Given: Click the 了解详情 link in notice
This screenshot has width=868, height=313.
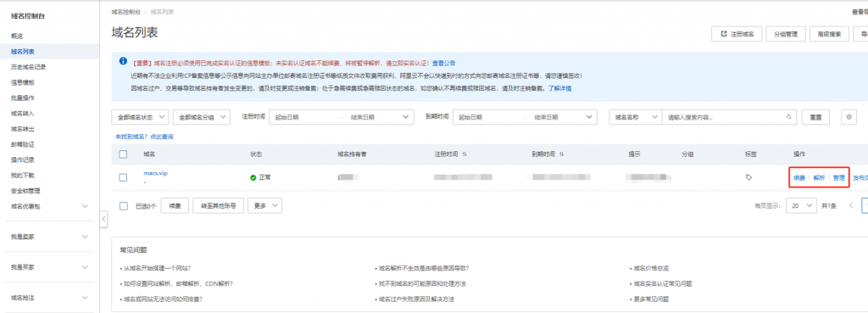Looking at the screenshot, I should [559, 88].
